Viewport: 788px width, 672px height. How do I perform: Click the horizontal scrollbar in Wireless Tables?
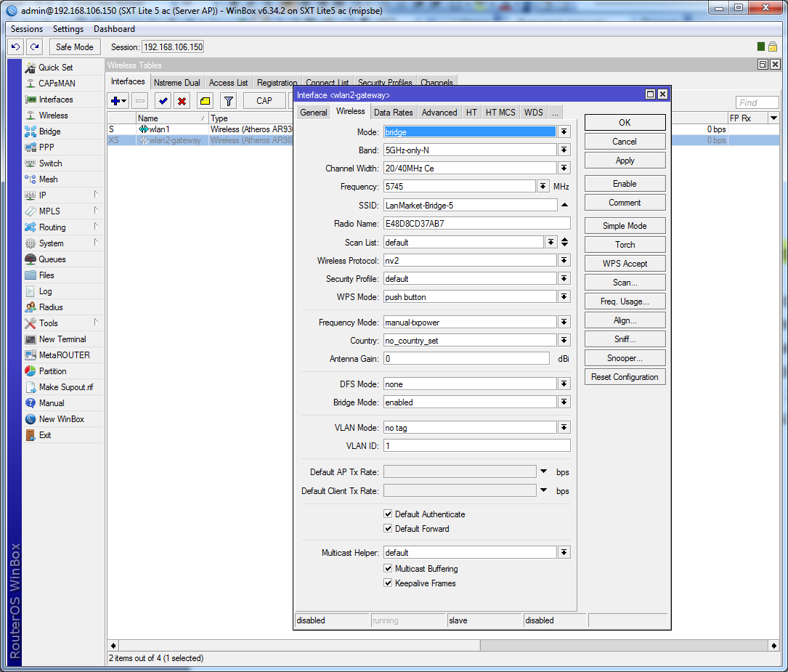298,645
